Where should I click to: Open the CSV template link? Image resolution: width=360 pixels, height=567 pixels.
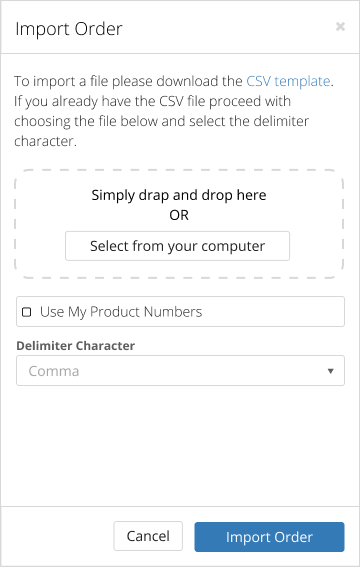point(288,81)
